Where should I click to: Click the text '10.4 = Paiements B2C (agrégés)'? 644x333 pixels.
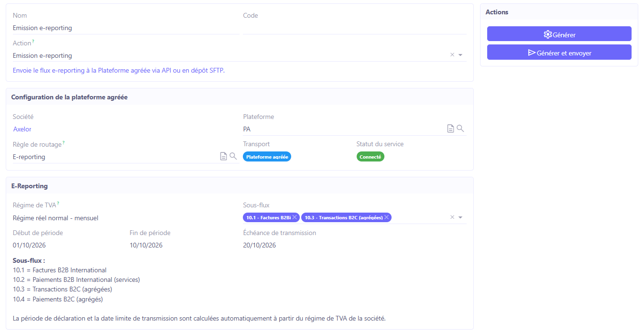[58, 300]
